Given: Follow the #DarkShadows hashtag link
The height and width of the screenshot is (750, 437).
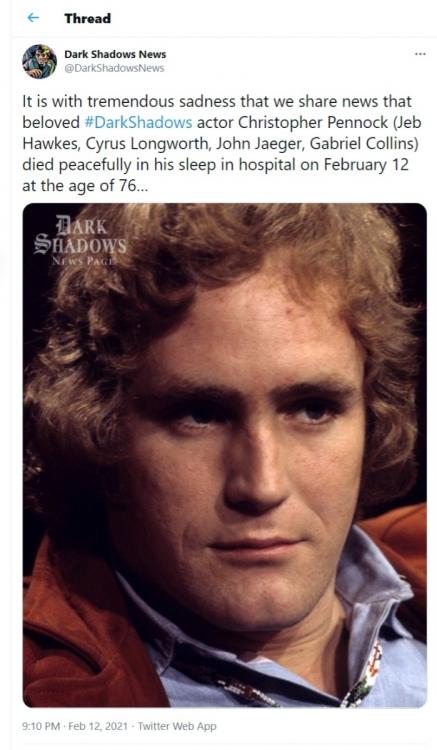Looking at the screenshot, I should (x=138, y=122).
